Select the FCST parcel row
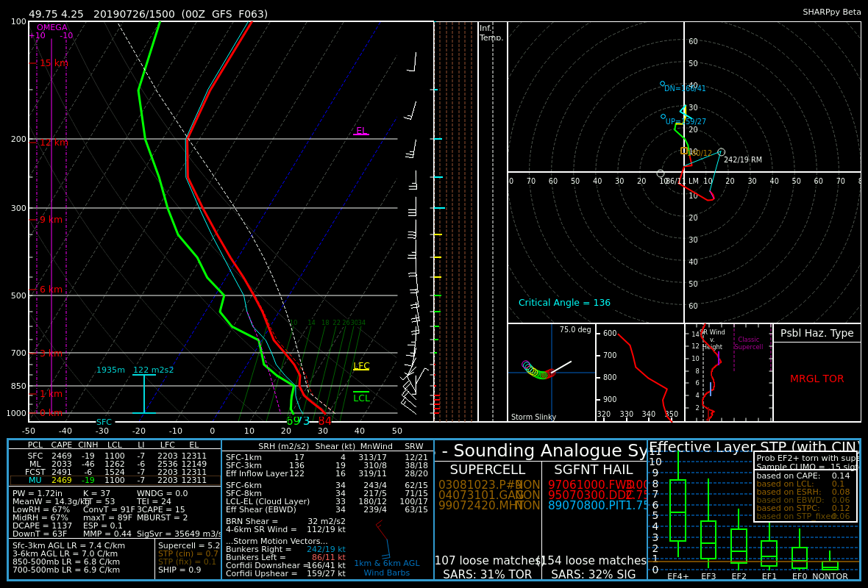This screenshot has height=588, width=868. (x=115, y=472)
